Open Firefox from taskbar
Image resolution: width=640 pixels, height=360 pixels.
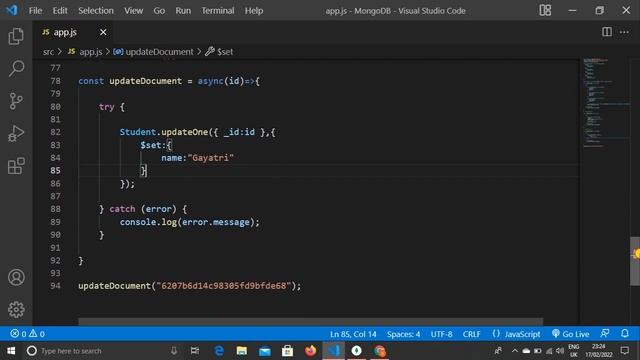pyautogui.click(x=311, y=351)
